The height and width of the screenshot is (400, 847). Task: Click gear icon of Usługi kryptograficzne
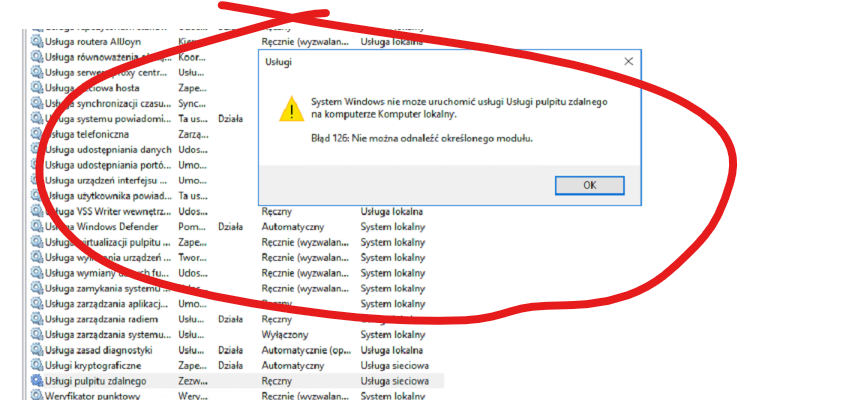tap(37, 365)
